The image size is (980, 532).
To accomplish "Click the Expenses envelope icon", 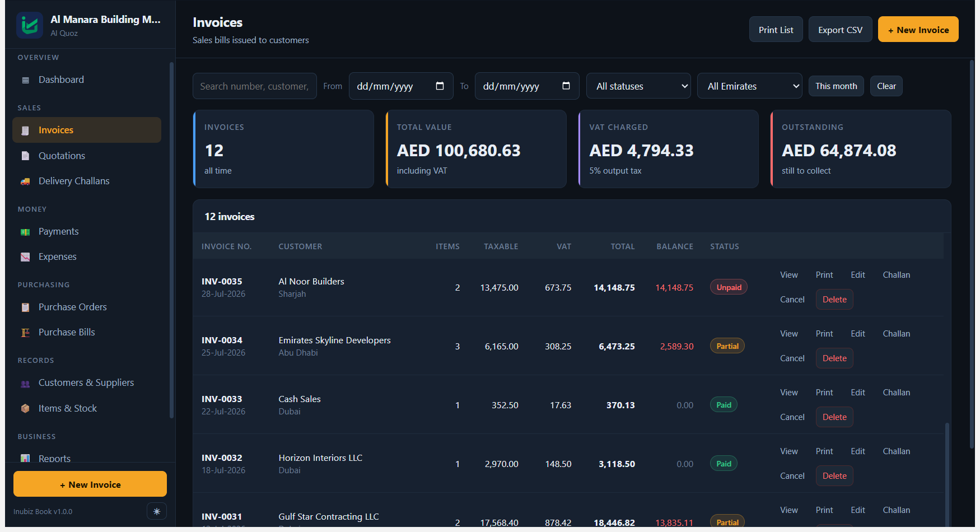I will [25, 257].
